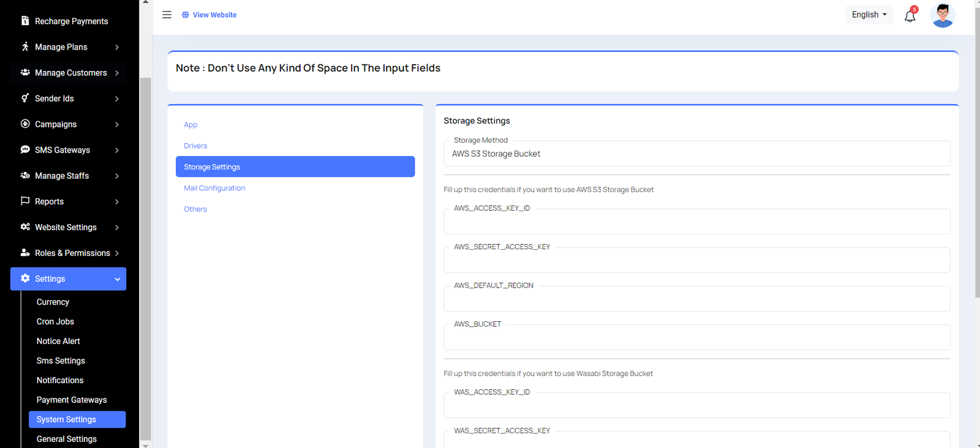Expand Roles & Permissions chevron
The image size is (980, 448).
117,253
